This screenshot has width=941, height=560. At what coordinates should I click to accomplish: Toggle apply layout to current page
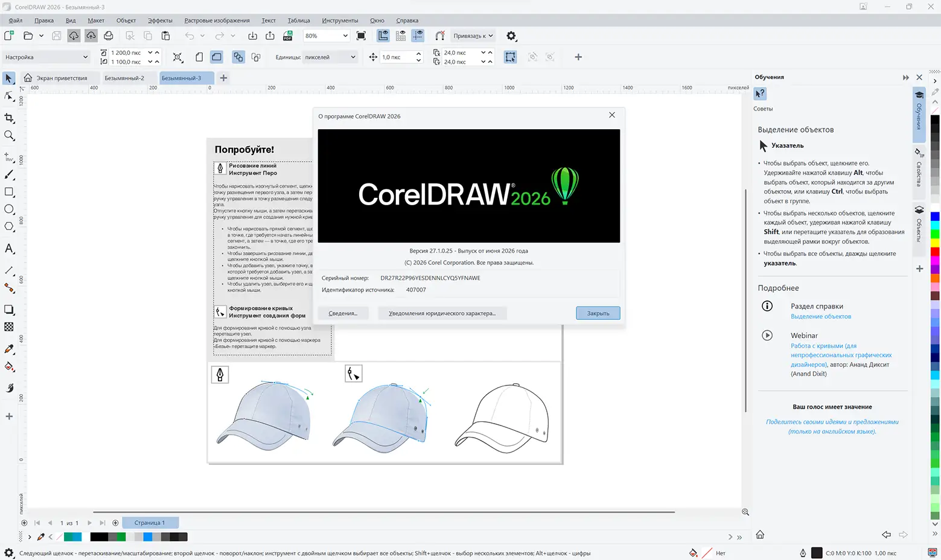click(256, 57)
